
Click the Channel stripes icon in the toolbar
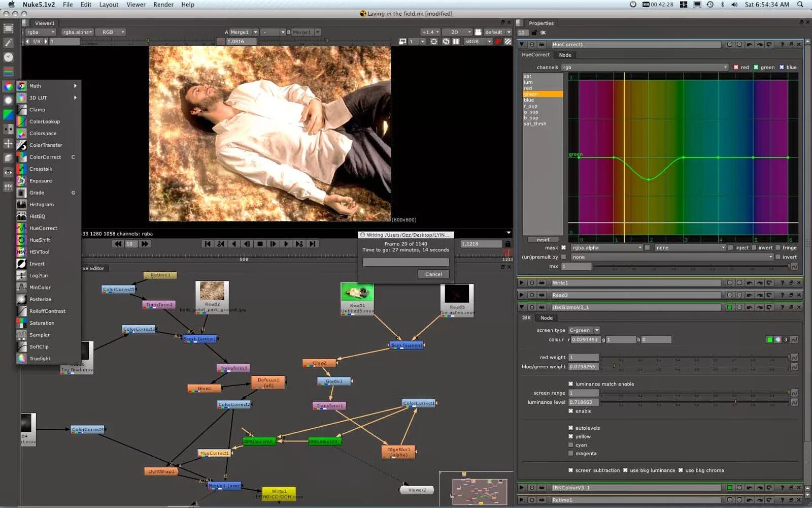[8, 70]
